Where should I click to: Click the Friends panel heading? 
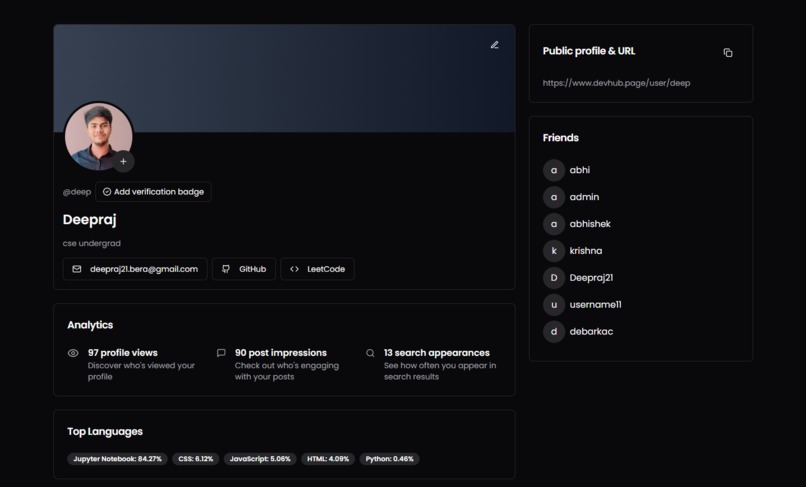pos(560,138)
